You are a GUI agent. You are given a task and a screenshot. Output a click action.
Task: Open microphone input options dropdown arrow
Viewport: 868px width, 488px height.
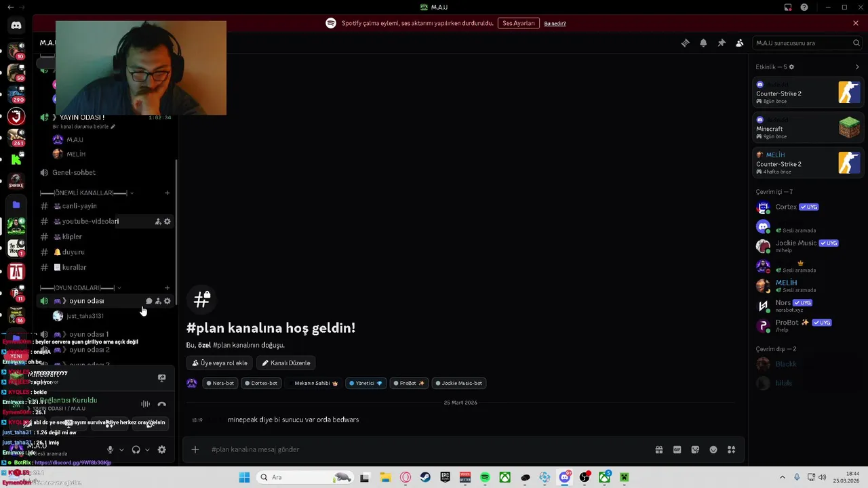[121, 449]
